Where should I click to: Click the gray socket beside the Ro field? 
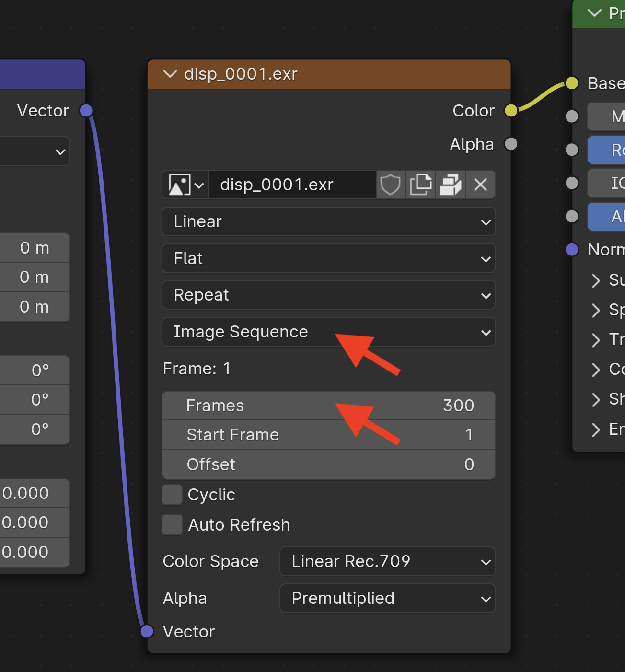[x=572, y=150]
